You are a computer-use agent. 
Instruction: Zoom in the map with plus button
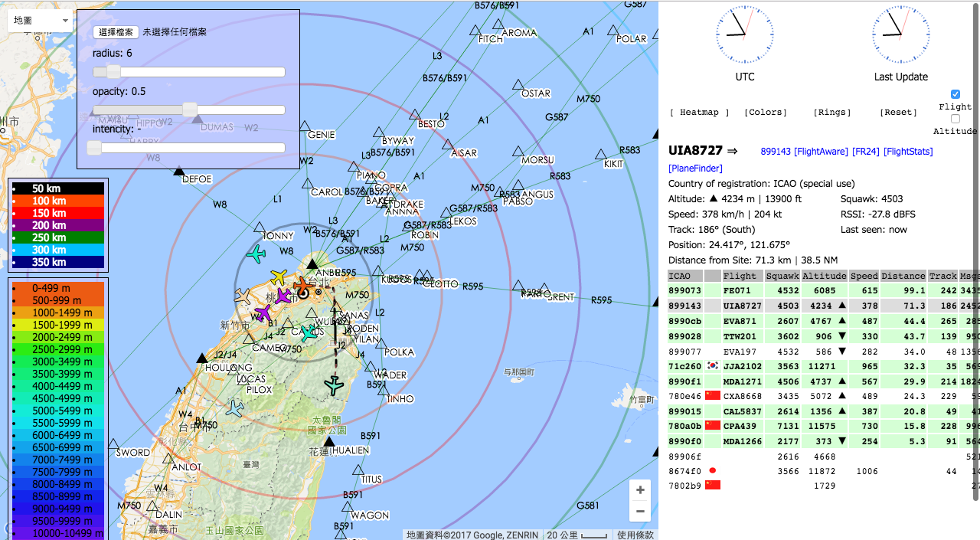(x=640, y=490)
